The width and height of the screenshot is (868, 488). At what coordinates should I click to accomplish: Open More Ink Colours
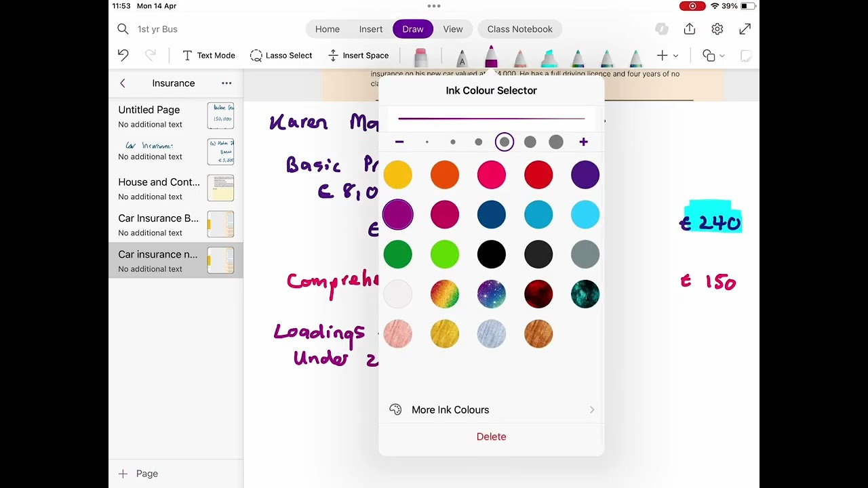492,410
